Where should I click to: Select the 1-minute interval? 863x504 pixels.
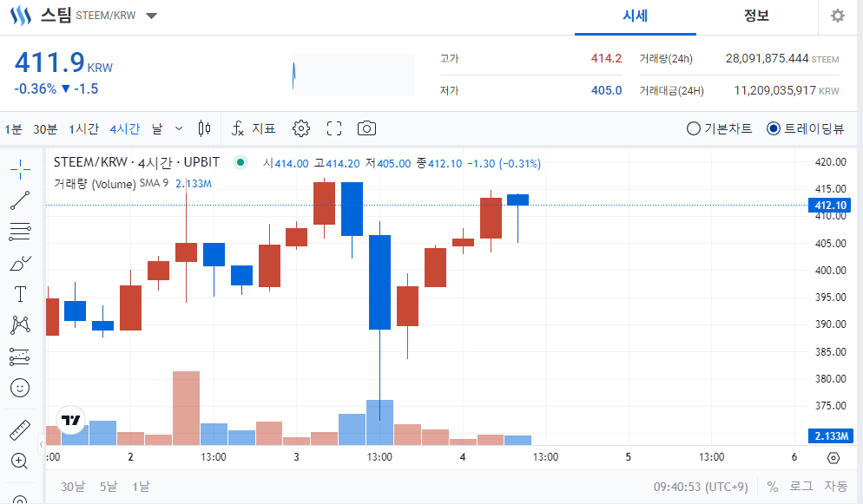point(13,129)
